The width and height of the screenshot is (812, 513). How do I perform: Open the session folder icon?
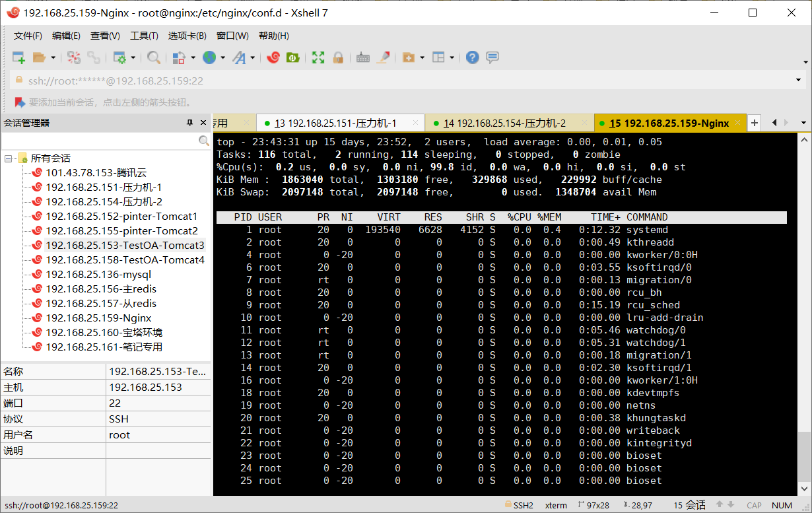click(39, 57)
